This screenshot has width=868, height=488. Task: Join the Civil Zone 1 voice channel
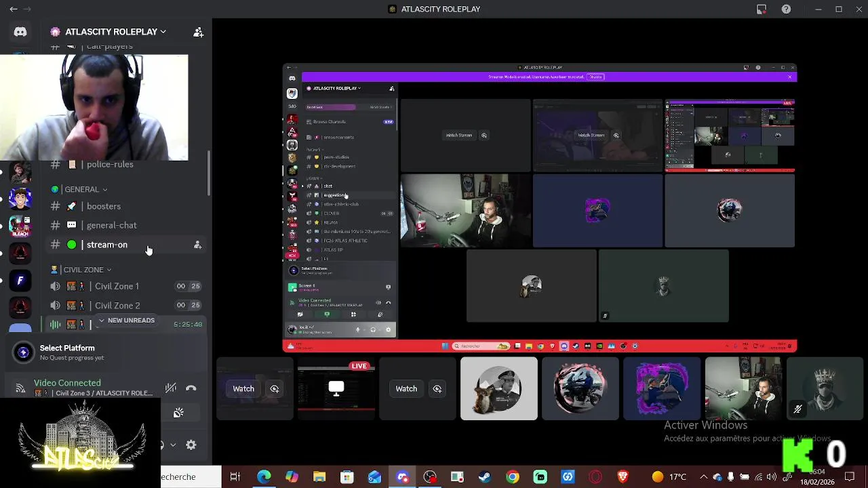pyautogui.click(x=116, y=286)
